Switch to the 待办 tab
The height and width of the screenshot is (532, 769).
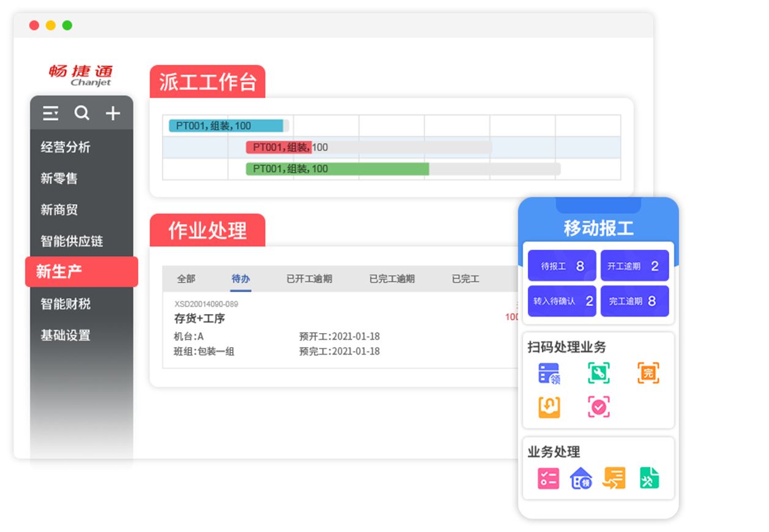(241, 279)
